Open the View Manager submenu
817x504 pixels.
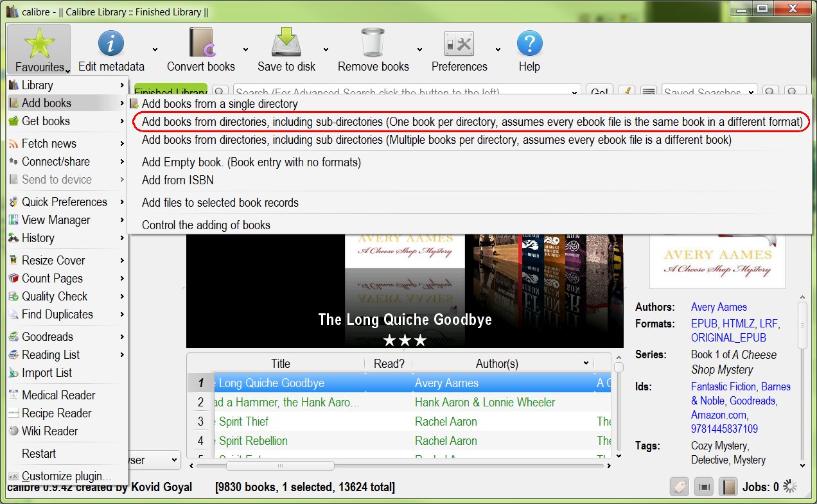[x=67, y=220]
